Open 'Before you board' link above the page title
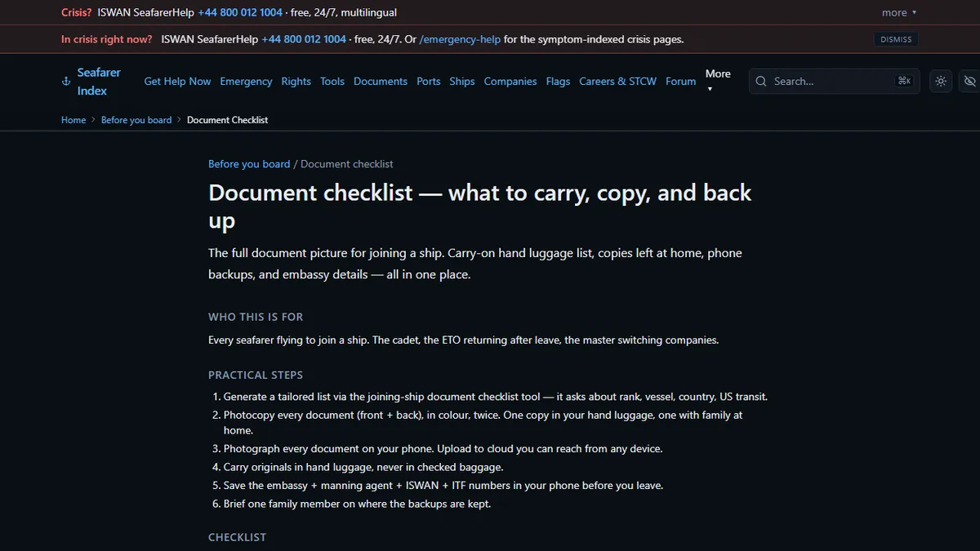The width and height of the screenshot is (980, 551). pyautogui.click(x=249, y=164)
